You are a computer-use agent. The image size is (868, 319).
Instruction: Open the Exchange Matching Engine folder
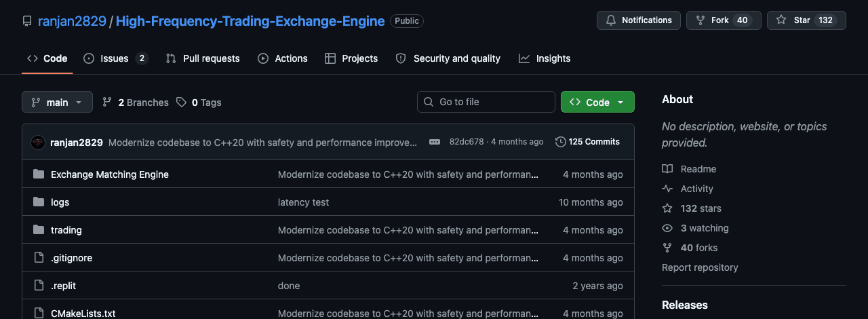point(110,174)
